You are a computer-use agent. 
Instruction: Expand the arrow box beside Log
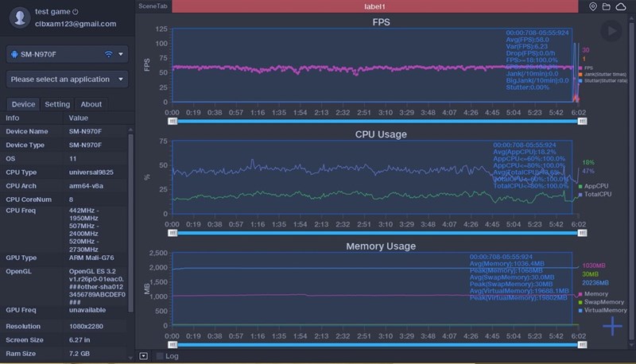click(x=143, y=356)
